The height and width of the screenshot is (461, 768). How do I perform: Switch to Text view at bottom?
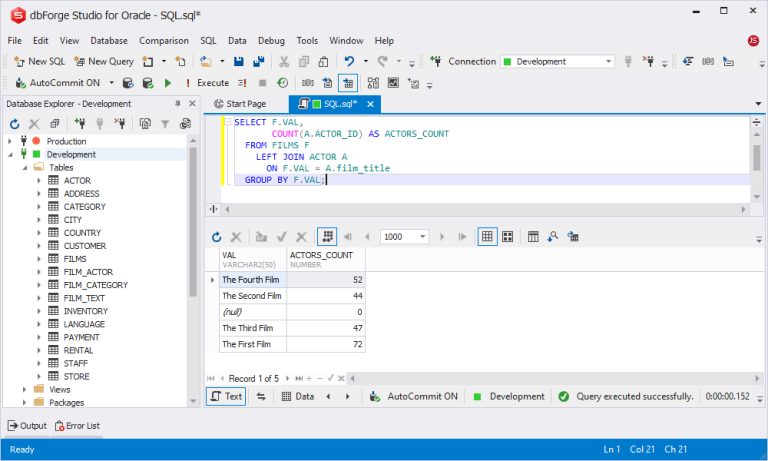[226, 396]
